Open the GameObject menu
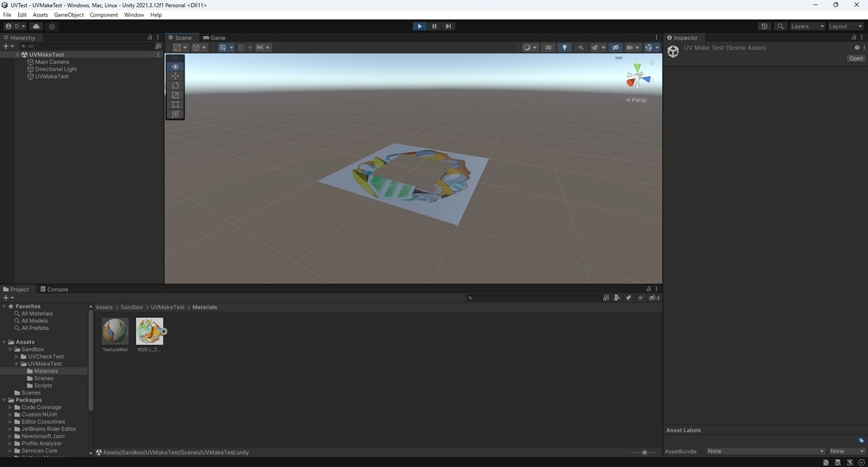Viewport: 868px width, 467px height. pos(68,14)
